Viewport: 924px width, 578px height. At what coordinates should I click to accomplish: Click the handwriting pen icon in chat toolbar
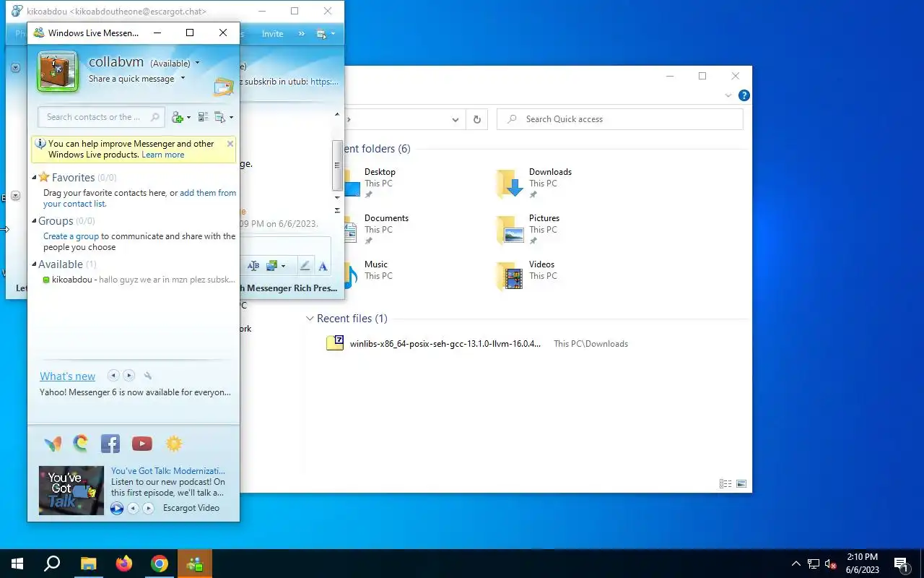pyautogui.click(x=305, y=266)
